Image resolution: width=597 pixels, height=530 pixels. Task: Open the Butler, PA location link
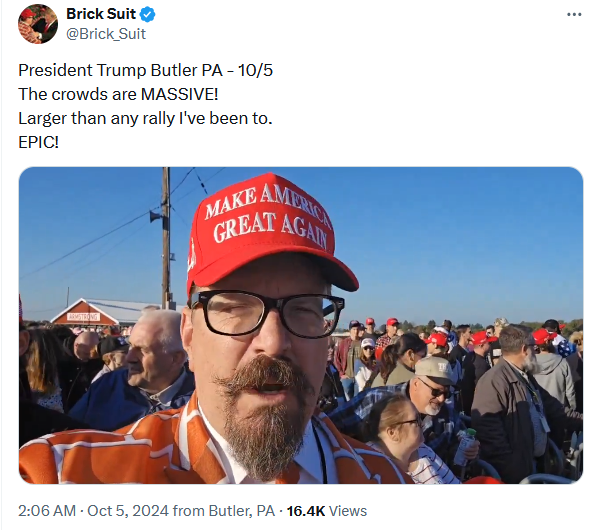pos(242,511)
